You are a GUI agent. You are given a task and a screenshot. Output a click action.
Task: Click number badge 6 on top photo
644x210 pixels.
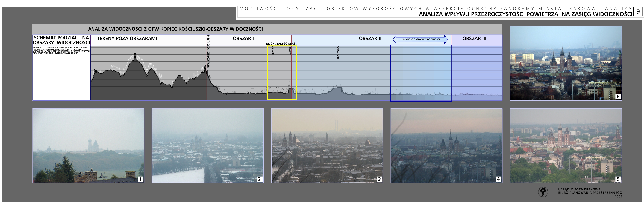[618, 97]
